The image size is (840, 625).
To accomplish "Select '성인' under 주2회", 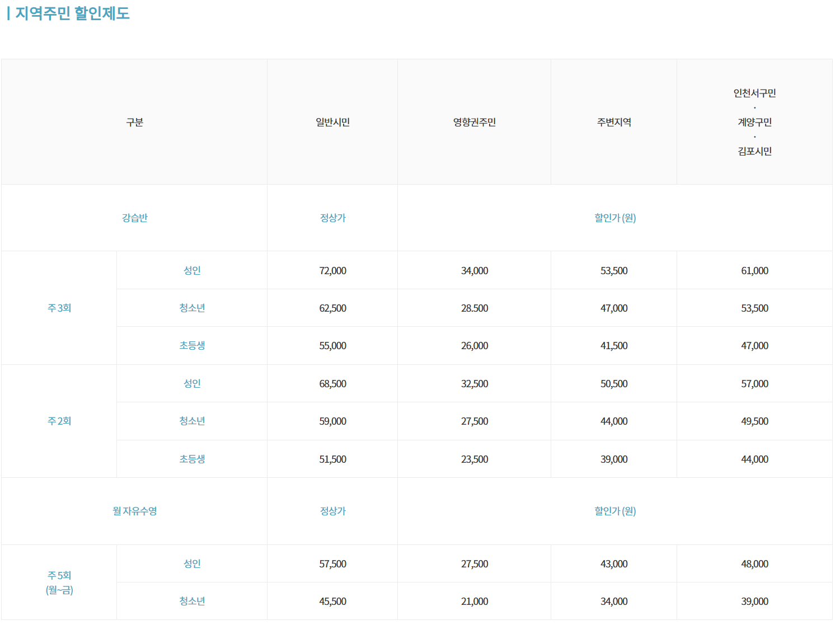I will [x=192, y=383].
